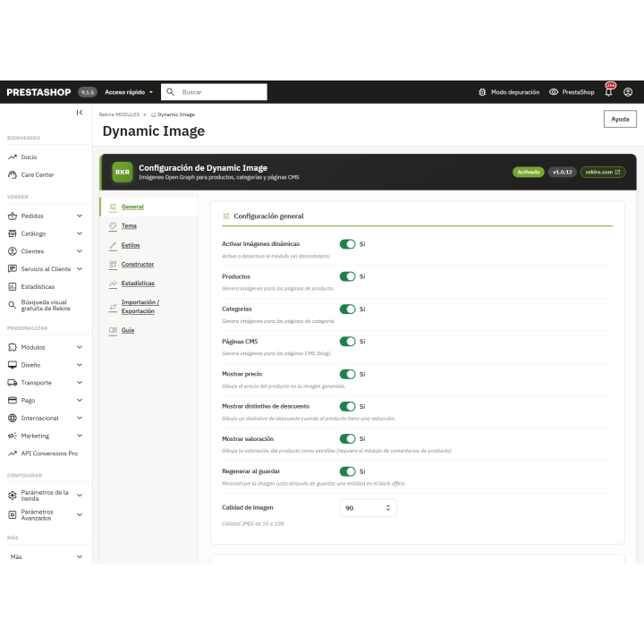Click the API Conversions Pro icon

coord(13,453)
